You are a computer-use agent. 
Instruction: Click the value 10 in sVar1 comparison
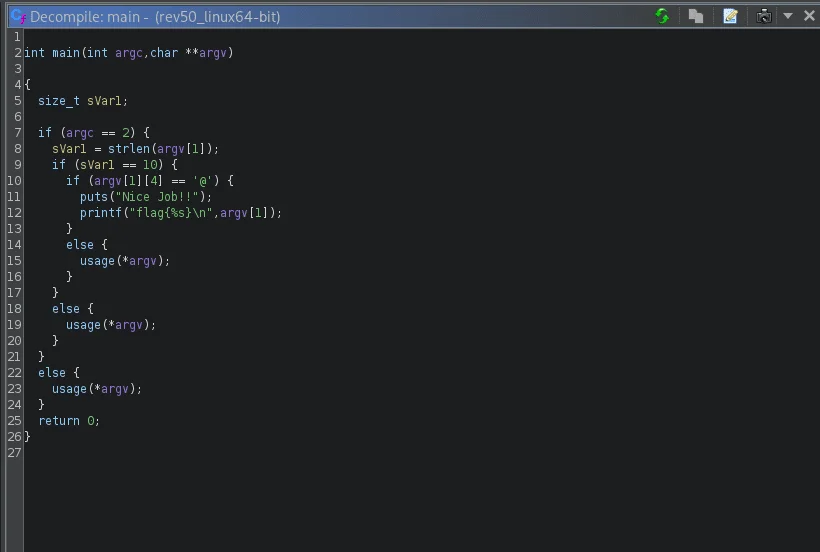point(150,165)
